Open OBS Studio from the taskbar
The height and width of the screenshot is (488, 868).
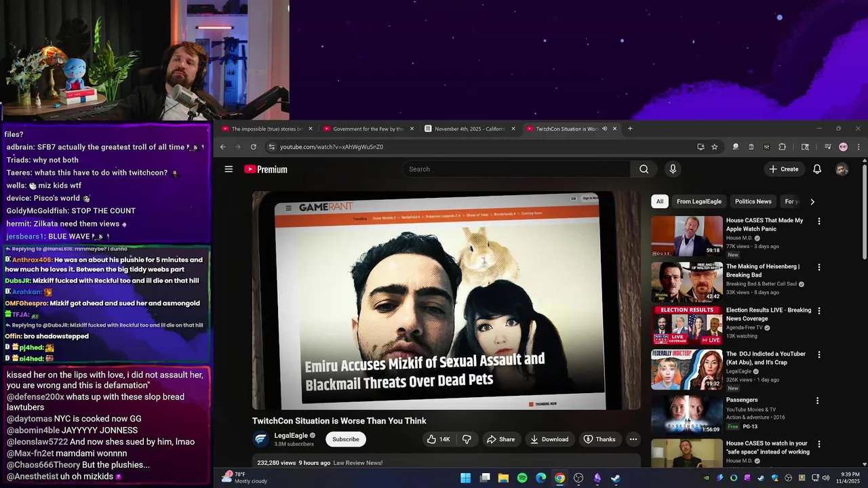coord(578,478)
